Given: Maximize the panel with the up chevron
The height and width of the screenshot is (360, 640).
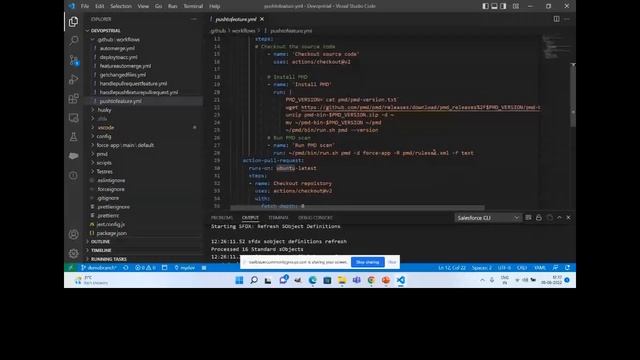Looking at the screenshot, I should pyautogui.click(x=559, y=218).
